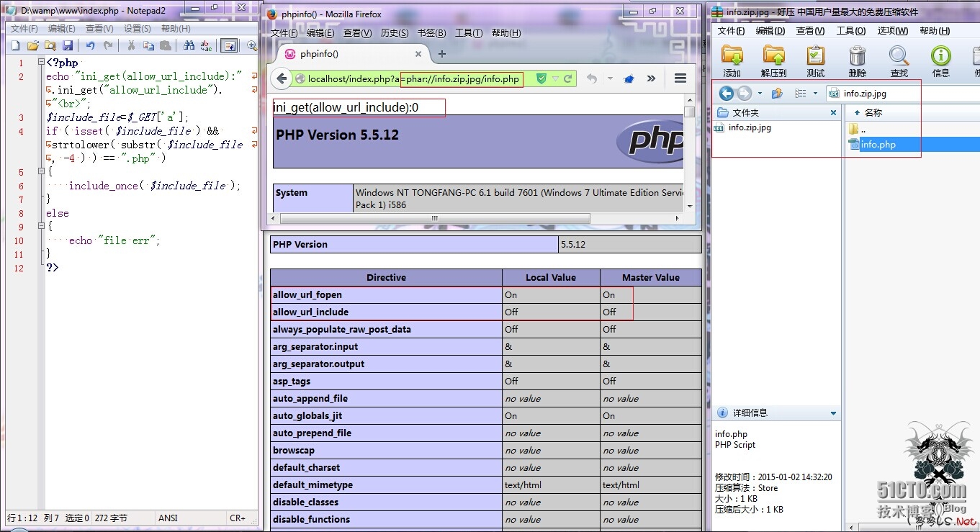The height and width of the screenshot is (532, 980).
Task: Click the Find binoculars icon in Notepad2
Action: click(189, 45)
